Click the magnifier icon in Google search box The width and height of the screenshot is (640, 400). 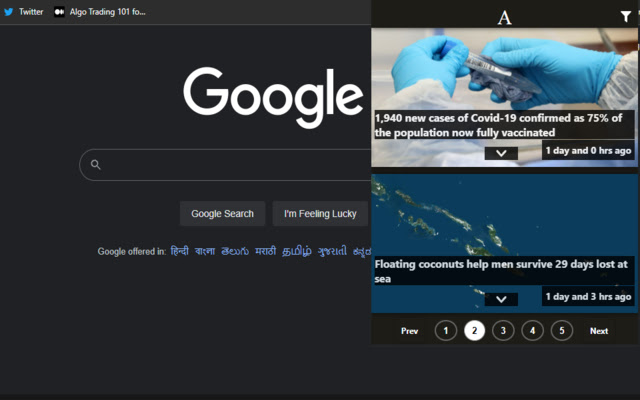pos(96,164)
